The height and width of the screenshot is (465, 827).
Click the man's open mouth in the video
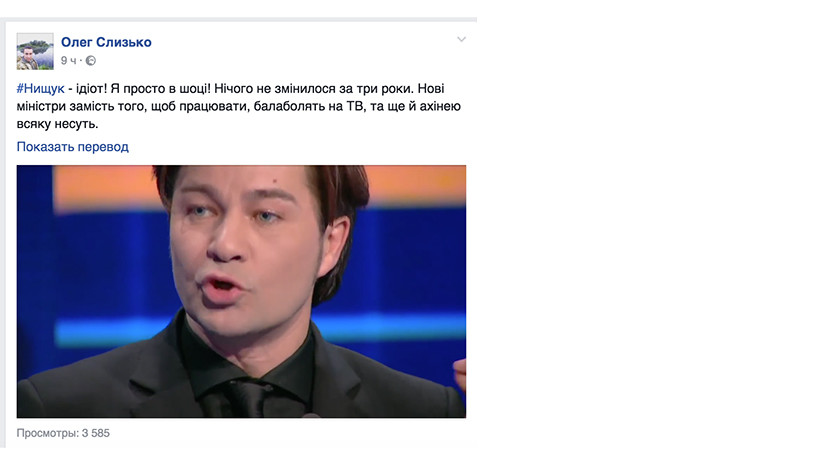click(x=220, y=288)
